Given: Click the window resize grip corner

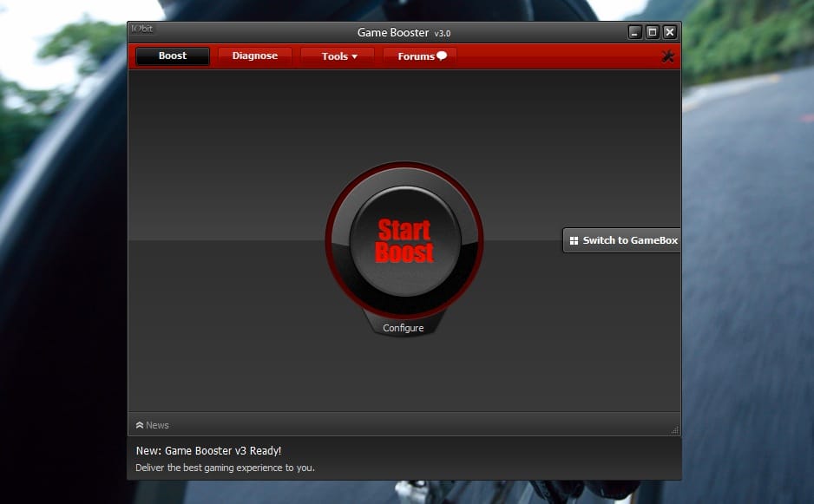Looking at the screenshot, I should [675, 429].
